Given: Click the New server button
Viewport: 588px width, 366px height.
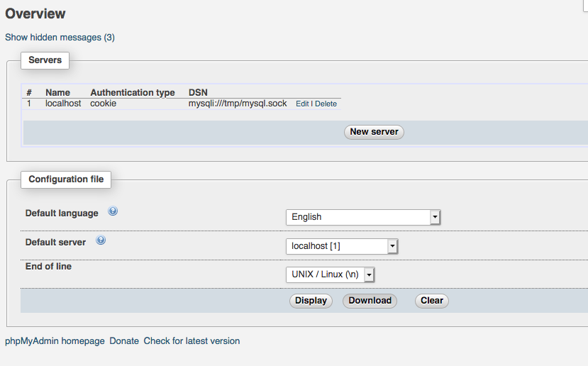Looking at the screenshot, I should click(374, 132).
